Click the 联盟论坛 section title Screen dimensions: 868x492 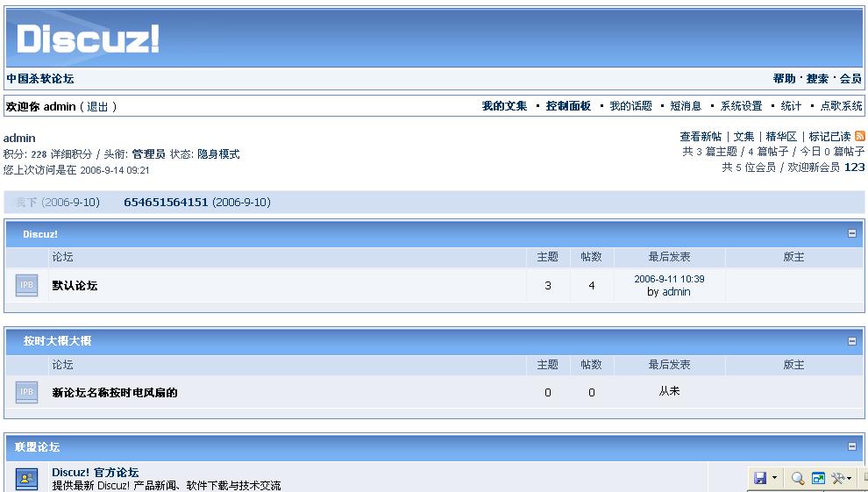click(37, 446)
